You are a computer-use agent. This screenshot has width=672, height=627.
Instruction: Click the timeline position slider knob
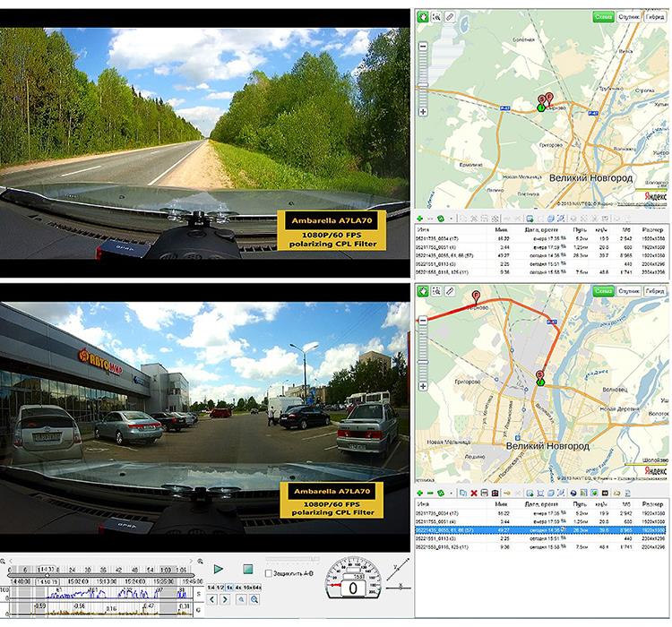tap(47, 575)
